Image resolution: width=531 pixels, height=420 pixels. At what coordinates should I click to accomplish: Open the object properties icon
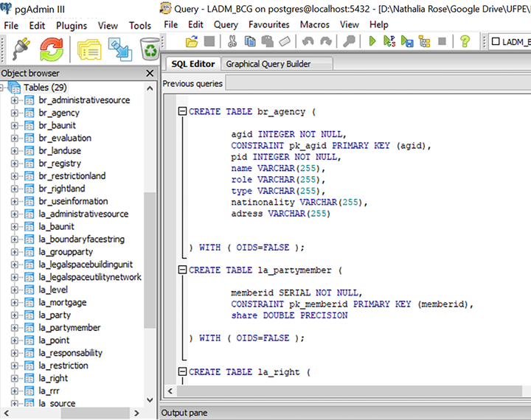90,49
